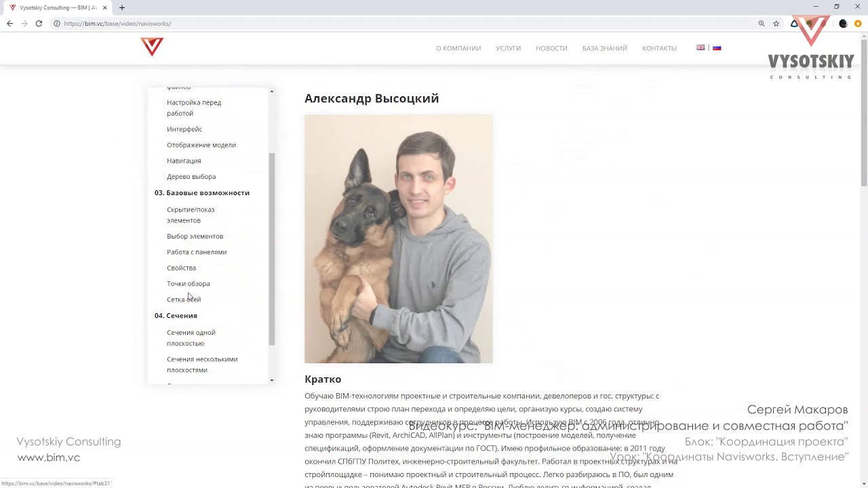Viewport: 868px width, 488px height.
Task: Click the site info icon in address bar
Action: 57,23
